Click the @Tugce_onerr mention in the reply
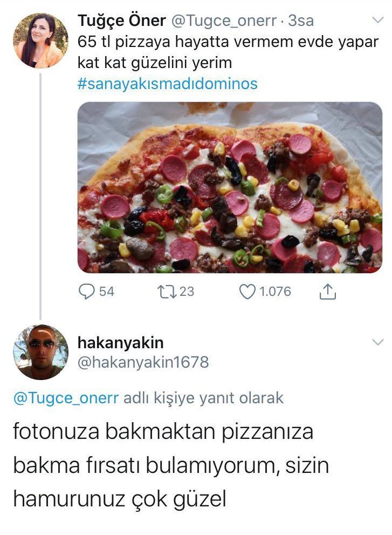This screenshot has width=392, height=535. (x=66, y=398)
